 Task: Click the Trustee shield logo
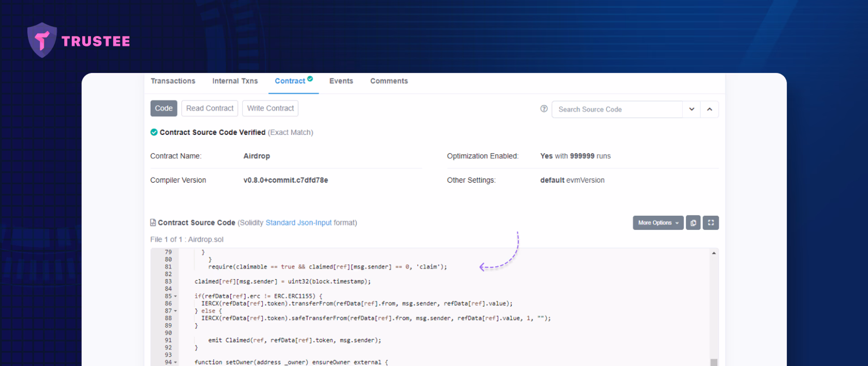point(42,40)
